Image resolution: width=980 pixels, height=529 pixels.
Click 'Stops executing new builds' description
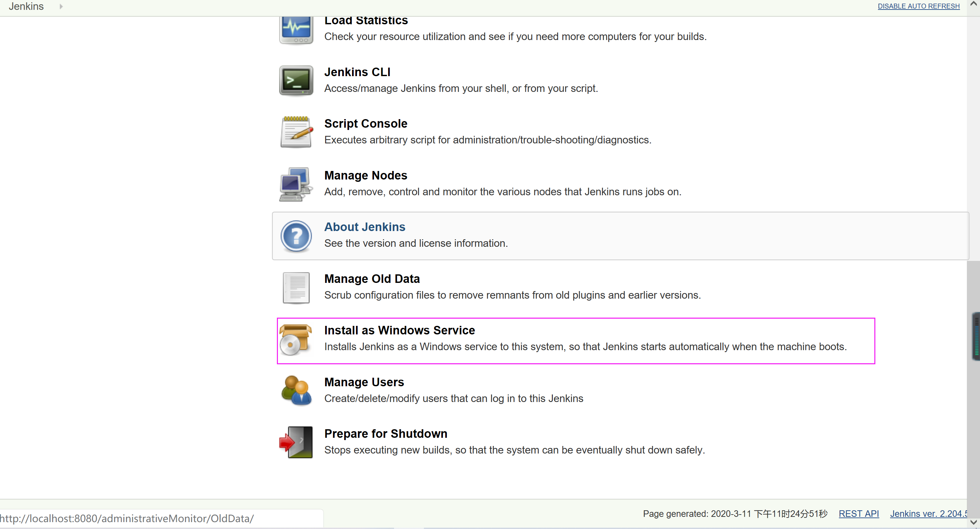coord(514,450)
